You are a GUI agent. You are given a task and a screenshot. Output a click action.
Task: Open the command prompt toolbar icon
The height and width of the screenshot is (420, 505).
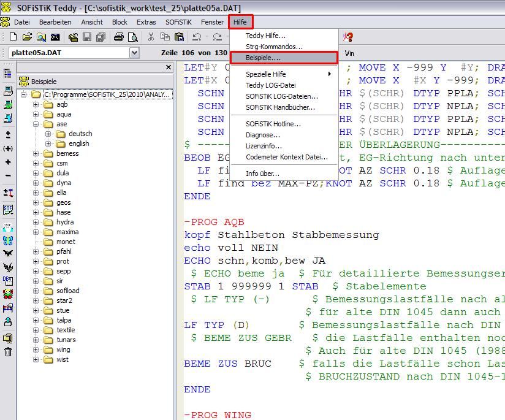coord(55,37)
